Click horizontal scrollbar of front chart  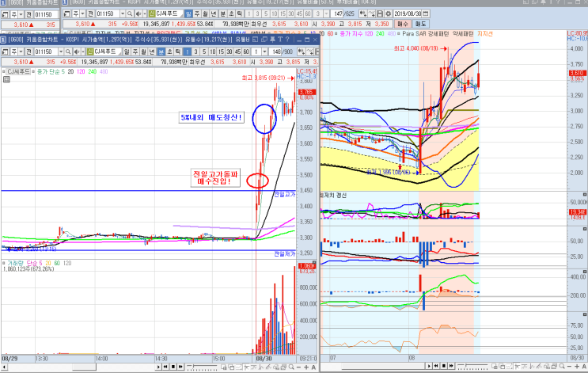(80, 367)
